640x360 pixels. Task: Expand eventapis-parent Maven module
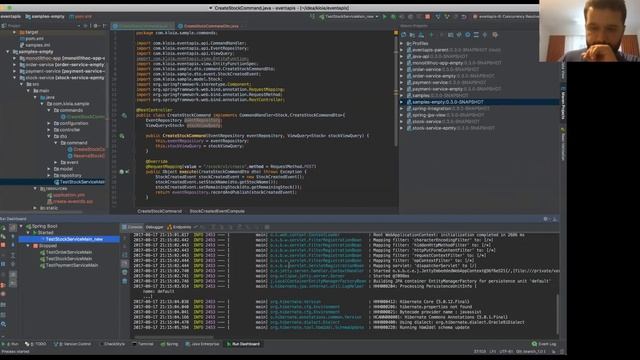[402, 50]
